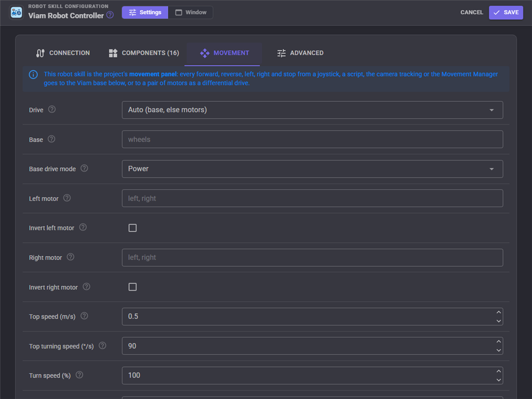Open help next to Viam Robot Controller title
The image size is (532, 399).
click(x=110, y=15)
